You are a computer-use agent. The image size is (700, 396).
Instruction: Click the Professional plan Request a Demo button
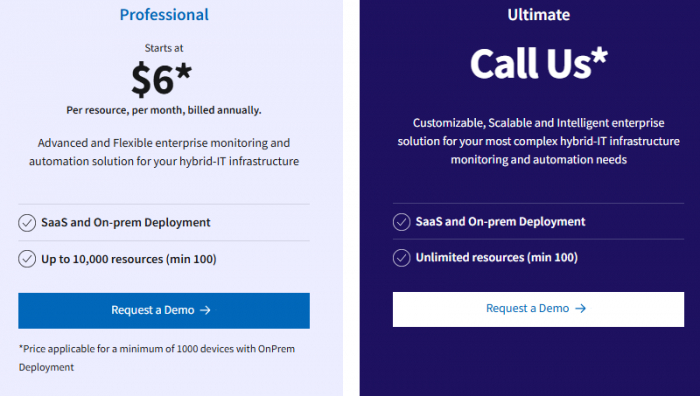click(x=164, y=311)
